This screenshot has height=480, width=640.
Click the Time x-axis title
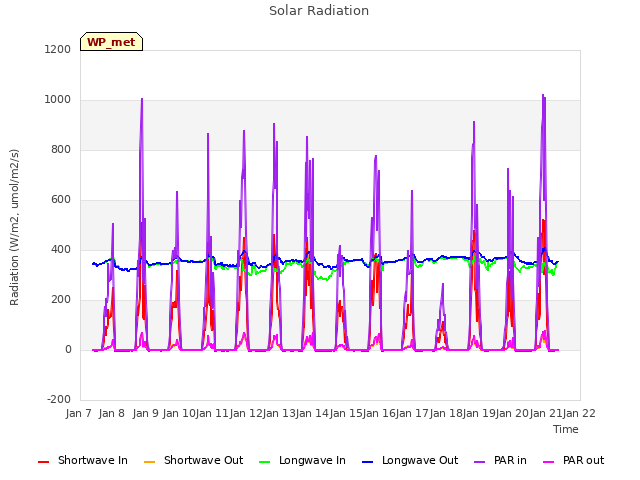[566, 429]
